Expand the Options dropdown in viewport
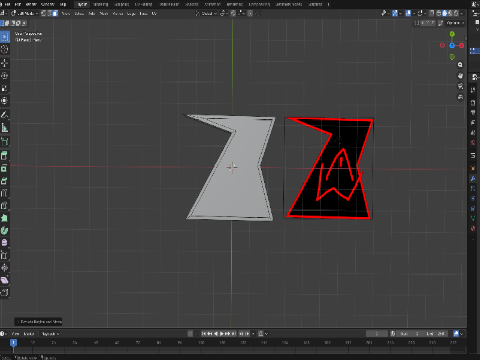480x360 pixels. [x=455, y=23]
